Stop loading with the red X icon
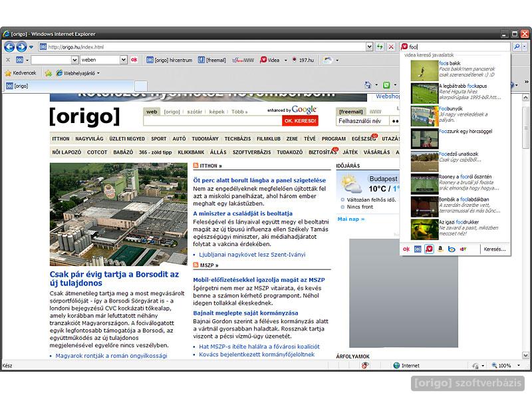The width and height of the screenshot is (532, 399). tap(391, 47)
